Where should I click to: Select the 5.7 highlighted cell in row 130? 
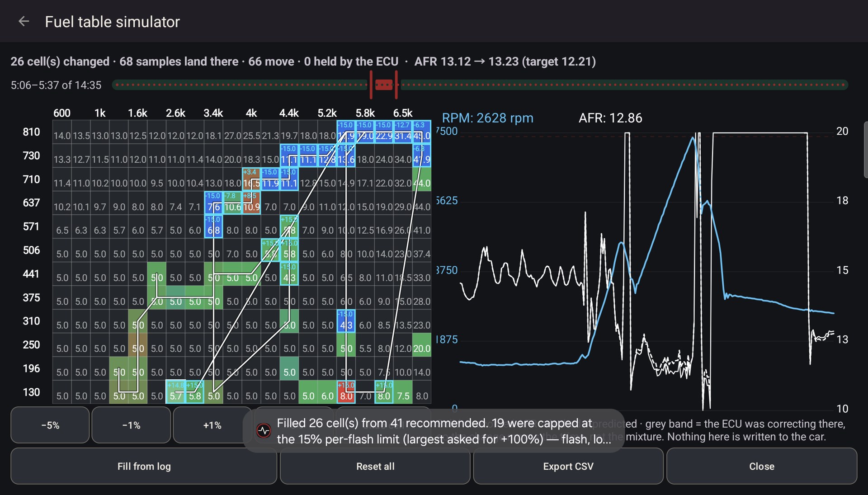click(176, 392)
